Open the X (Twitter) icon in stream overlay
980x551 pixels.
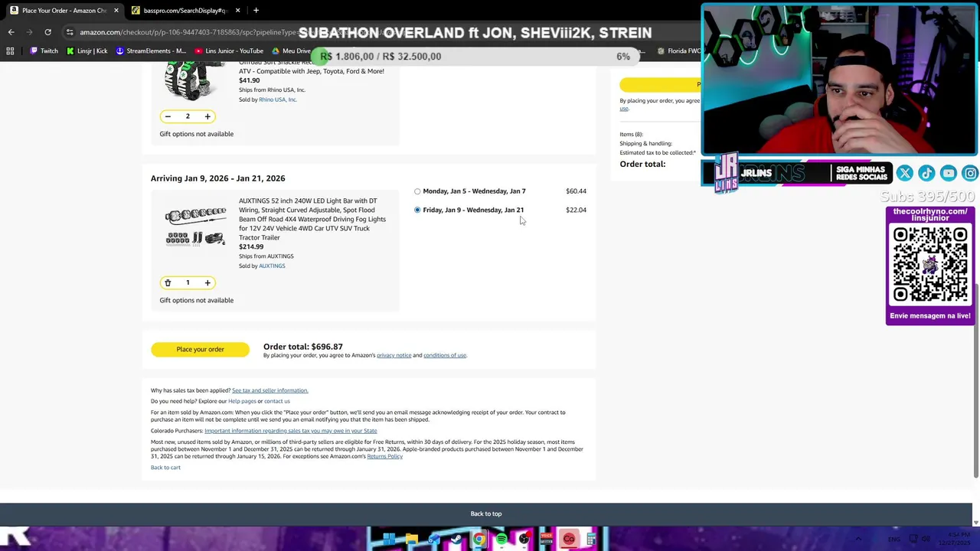[x=904, y=174]
